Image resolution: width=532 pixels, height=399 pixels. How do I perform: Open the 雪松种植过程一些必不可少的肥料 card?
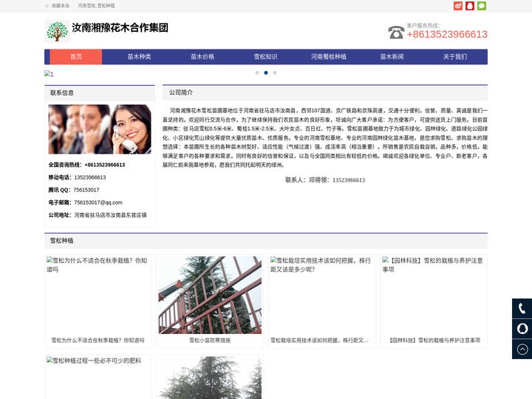98,378
